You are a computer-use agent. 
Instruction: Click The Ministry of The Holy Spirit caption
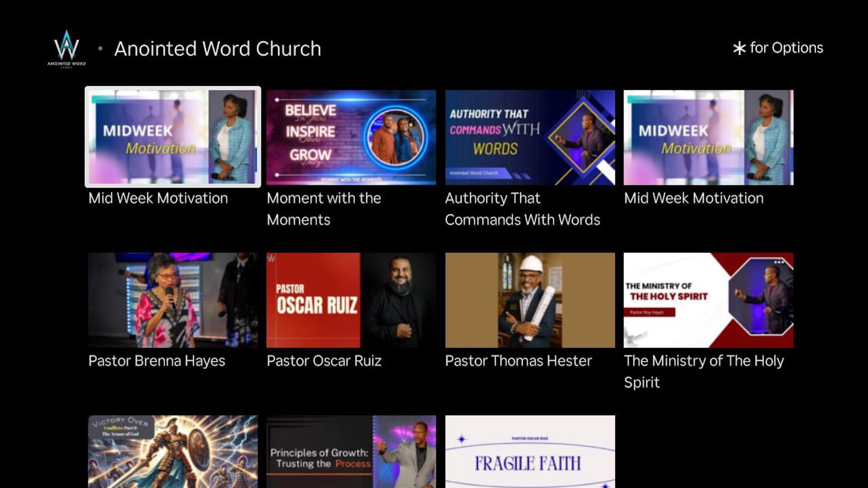[703, 371]
